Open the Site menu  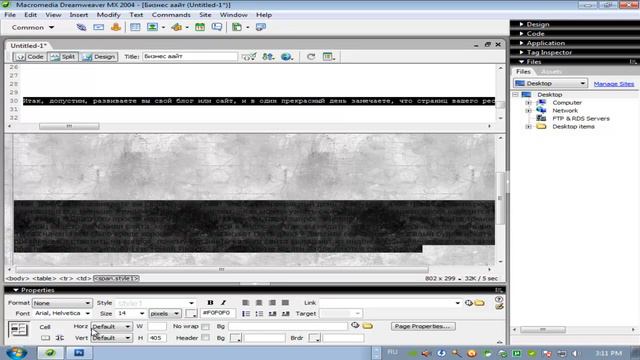205,15
